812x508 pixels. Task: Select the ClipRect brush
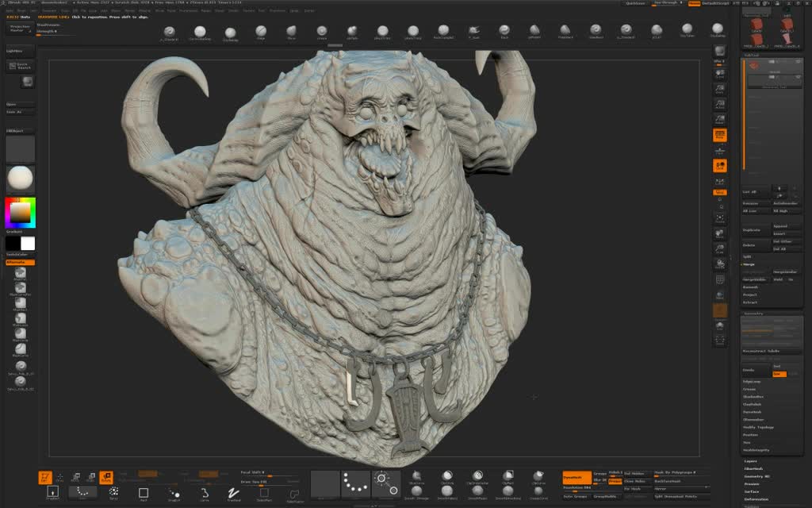[x=508, y=477]
